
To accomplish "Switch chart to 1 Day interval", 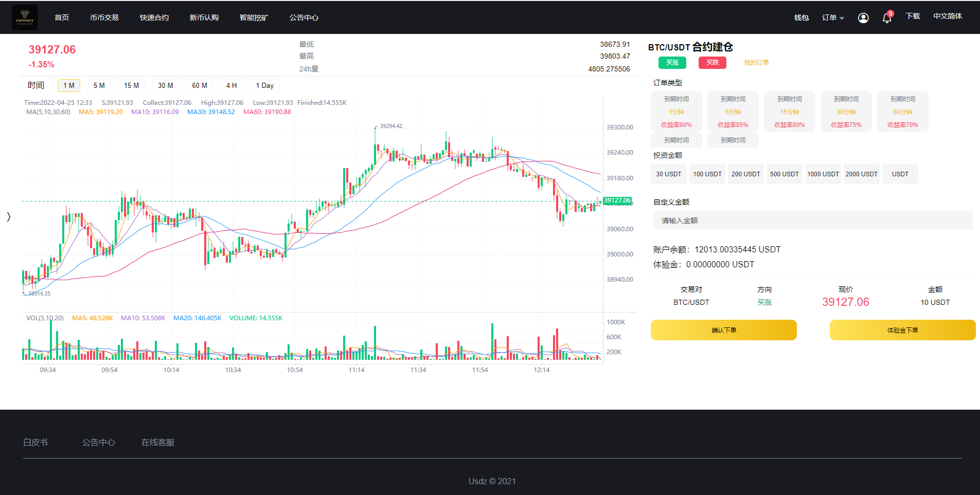I will (x=264, y=86).
